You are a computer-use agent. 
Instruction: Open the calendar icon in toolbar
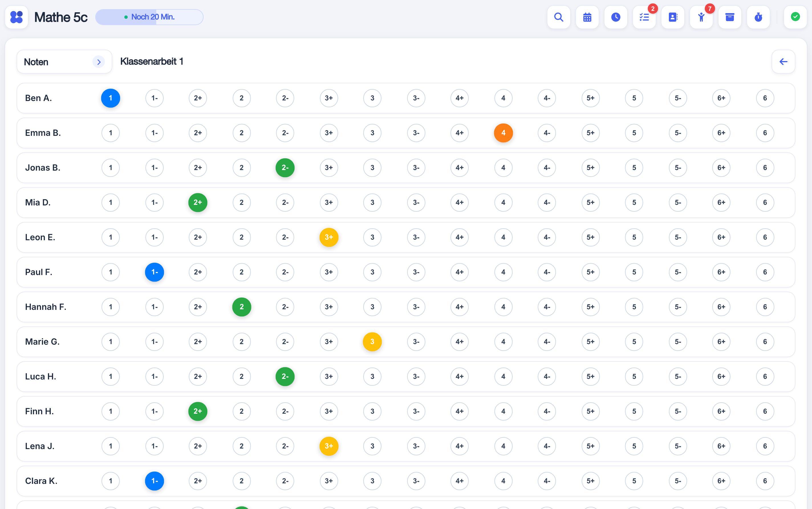587,17
